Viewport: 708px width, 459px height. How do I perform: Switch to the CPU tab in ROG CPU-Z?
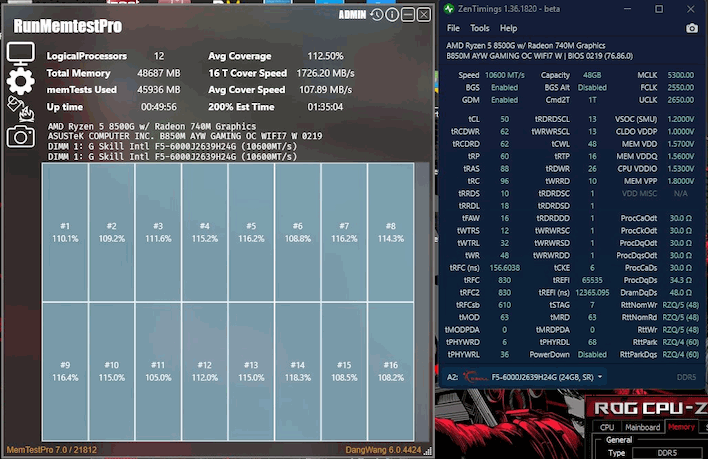click(607, 427)
